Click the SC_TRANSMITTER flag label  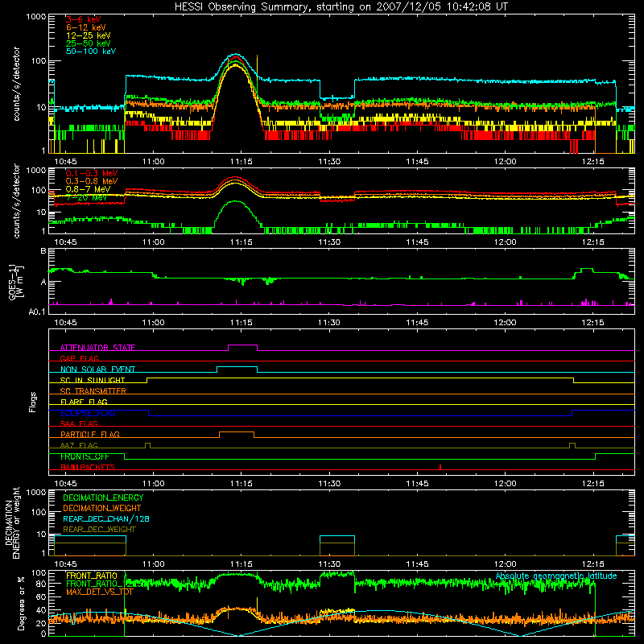[x=93, y=391]
